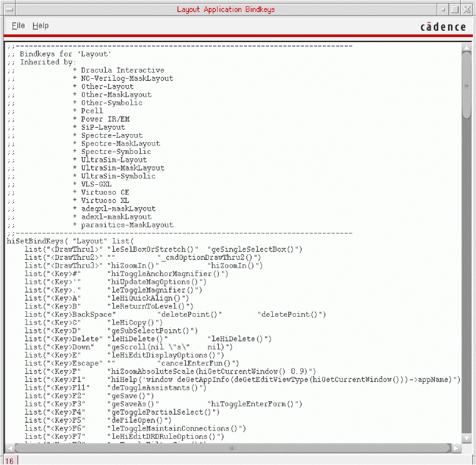This screenshot has height=465, width=476.
Task: Click the vertical scrollbar thumb
Action: pos(467,86)
